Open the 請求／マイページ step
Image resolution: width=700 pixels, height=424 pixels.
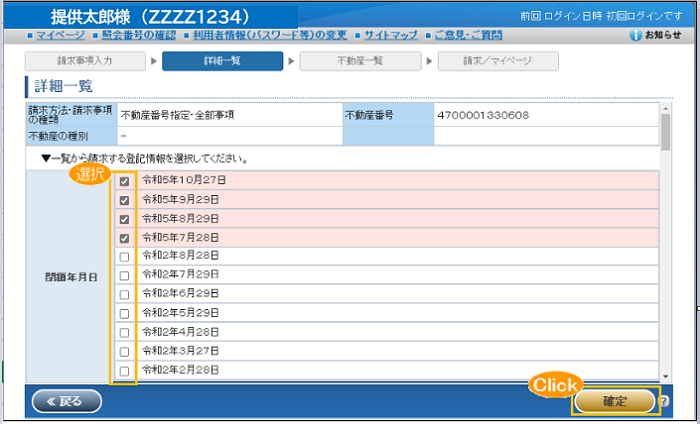(x=497, y=61)
